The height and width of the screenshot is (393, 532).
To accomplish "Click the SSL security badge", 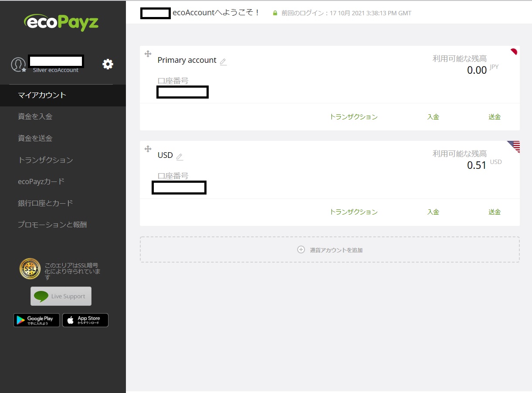I will pos(30,269).
